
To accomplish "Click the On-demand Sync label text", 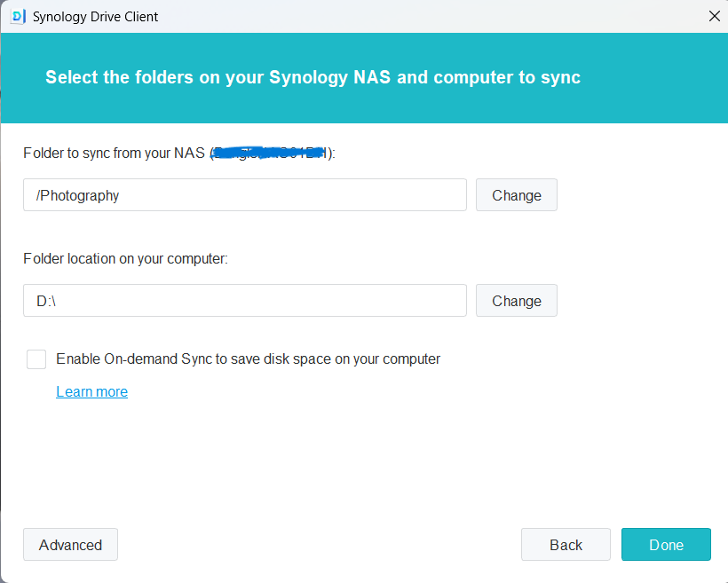I will [248, 359].
